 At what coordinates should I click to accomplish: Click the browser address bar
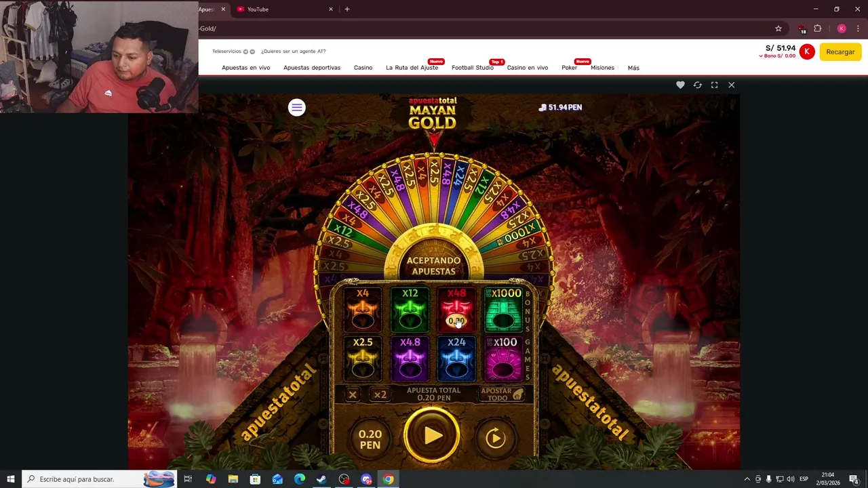coord(485,28)
